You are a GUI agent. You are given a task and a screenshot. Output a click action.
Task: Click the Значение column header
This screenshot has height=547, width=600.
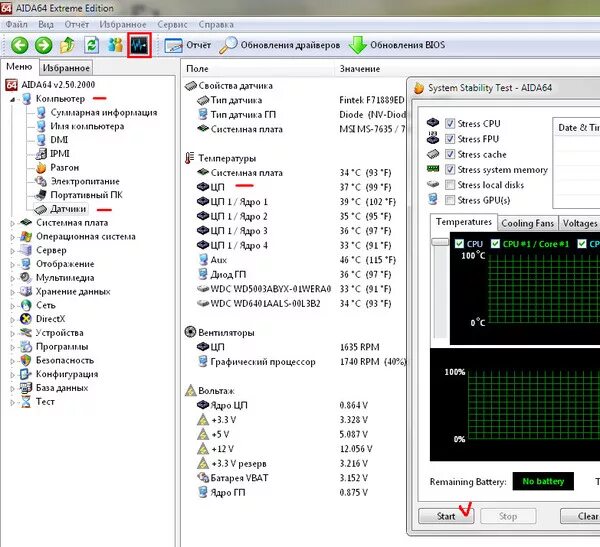(x=370, y=69)
